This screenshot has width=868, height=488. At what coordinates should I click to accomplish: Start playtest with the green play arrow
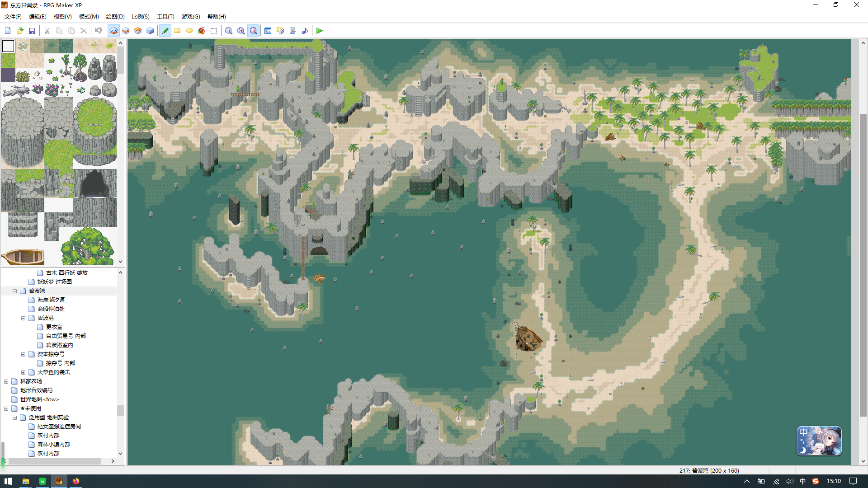pyautogui.click(x=320, y=31)
